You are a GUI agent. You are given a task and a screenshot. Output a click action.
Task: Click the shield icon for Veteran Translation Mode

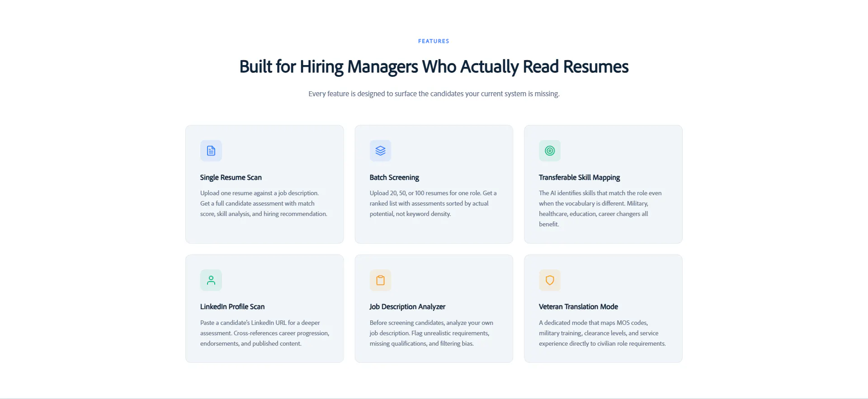click(x=550, y=280)
